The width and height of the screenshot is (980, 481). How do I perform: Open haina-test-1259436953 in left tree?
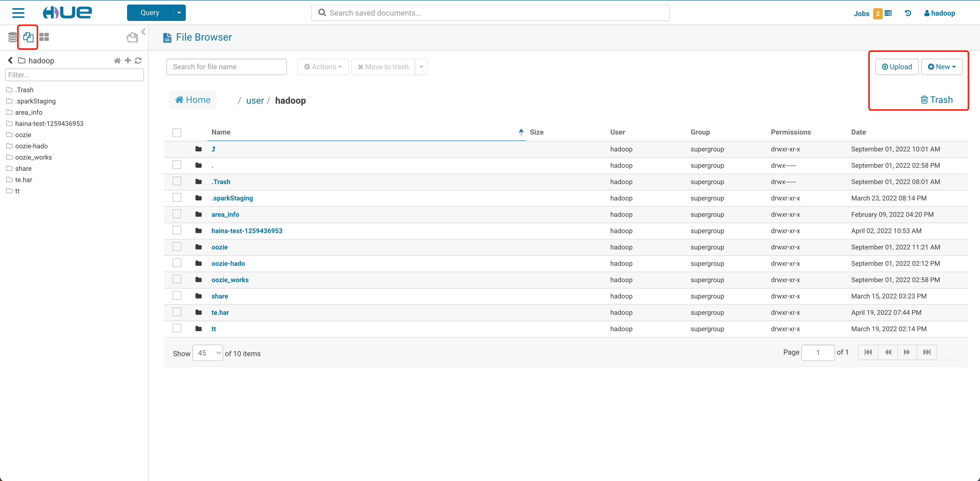coord(49,124)
